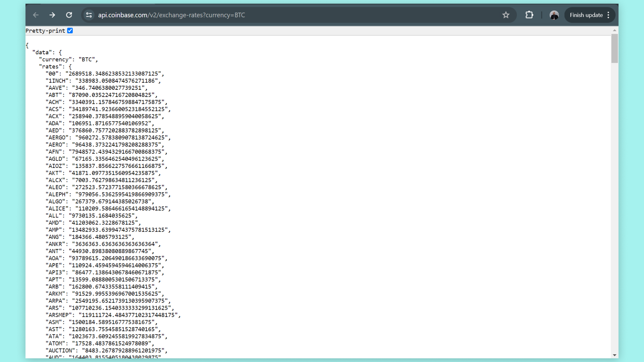Click the ATOM rate entry
The image size is (644, 362).
tap(100, 344)
